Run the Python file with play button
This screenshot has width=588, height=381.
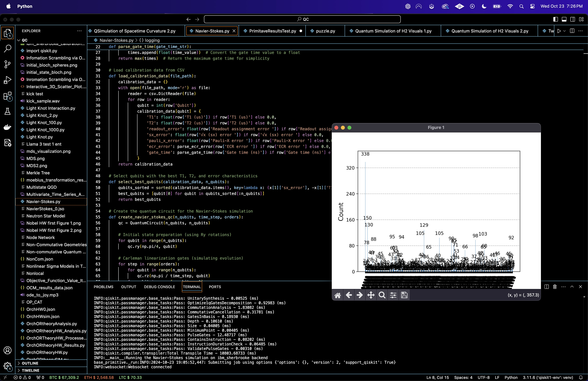click(x=559, y=31)
